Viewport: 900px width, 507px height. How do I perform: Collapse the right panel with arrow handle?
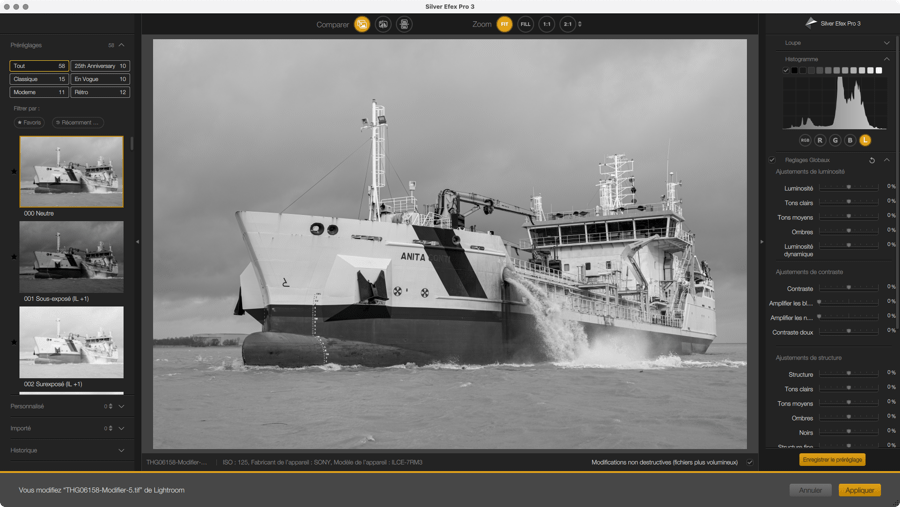(762, 242)
